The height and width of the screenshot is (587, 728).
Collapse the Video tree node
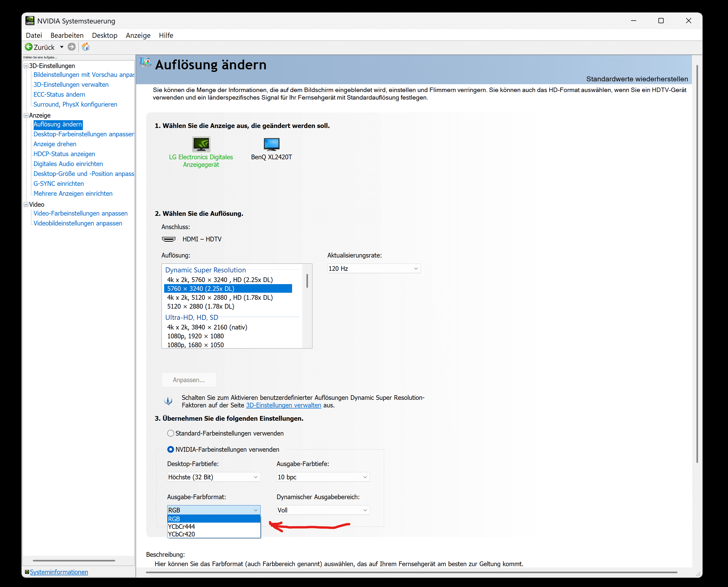tap(26, 205)
